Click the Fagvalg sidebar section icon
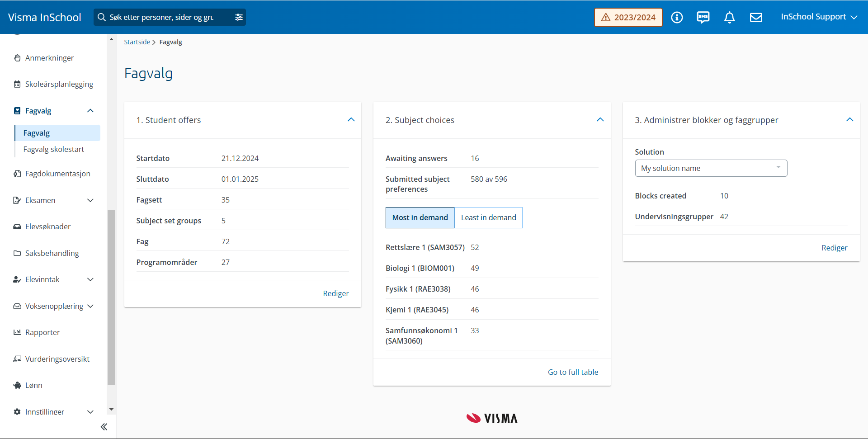The height and width of the screenshot is (439, 868). (17, 111)
